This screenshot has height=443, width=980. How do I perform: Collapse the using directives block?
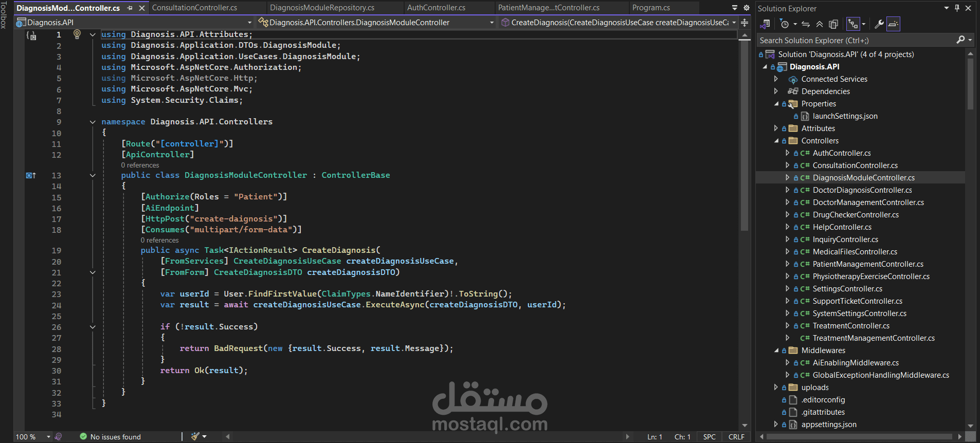[93, 34]
